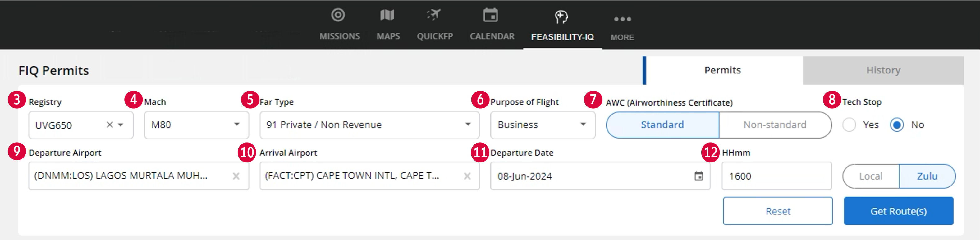
Task: Open the Maps icon in navigation
Action: click(387, 15)
